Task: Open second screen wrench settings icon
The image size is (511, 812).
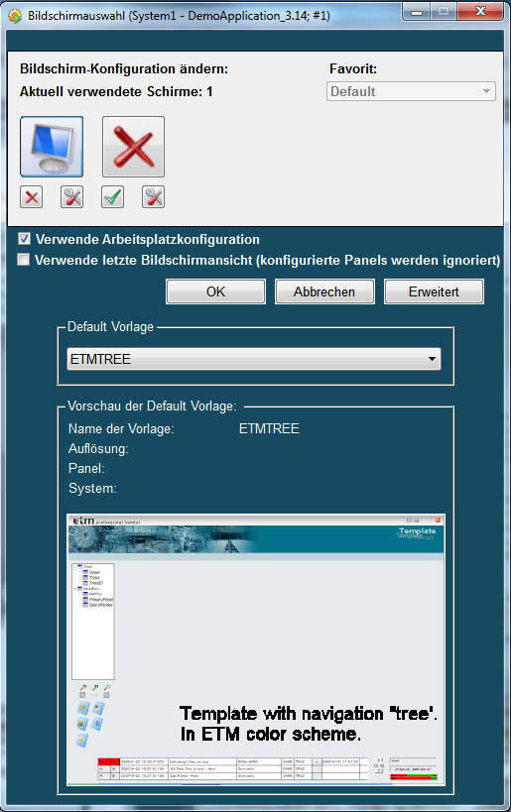Action: [154, 196]
